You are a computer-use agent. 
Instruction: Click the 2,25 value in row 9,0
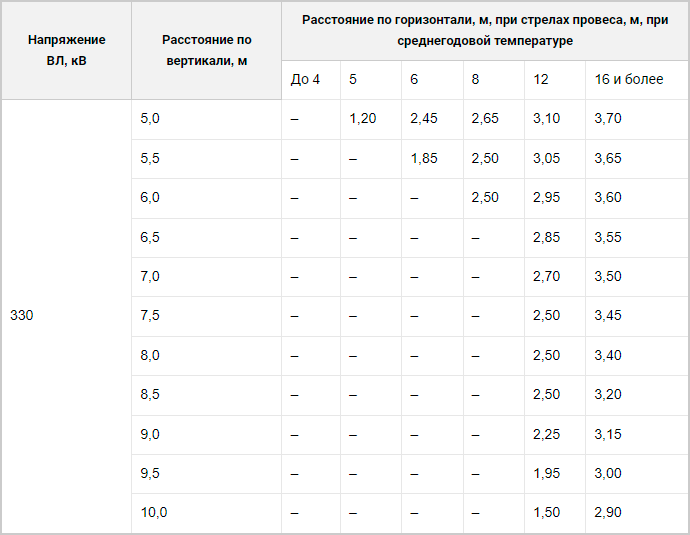[x=555, y=435]
